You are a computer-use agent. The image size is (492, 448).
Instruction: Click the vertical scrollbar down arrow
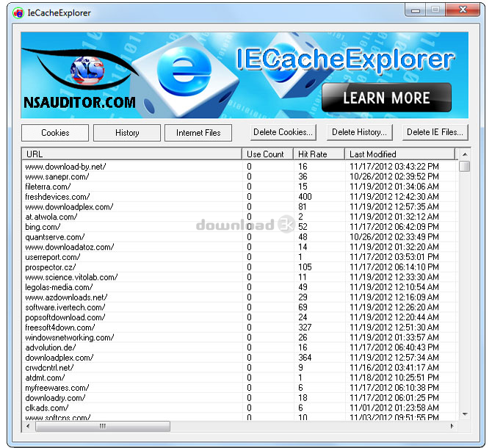pos(465,414)
